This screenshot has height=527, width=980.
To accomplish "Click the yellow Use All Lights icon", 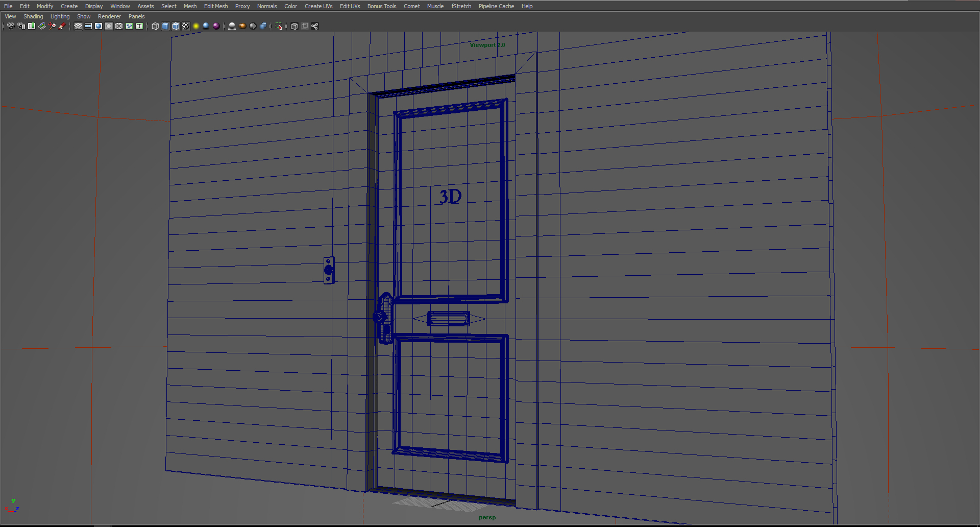I will tap(196, 26).
